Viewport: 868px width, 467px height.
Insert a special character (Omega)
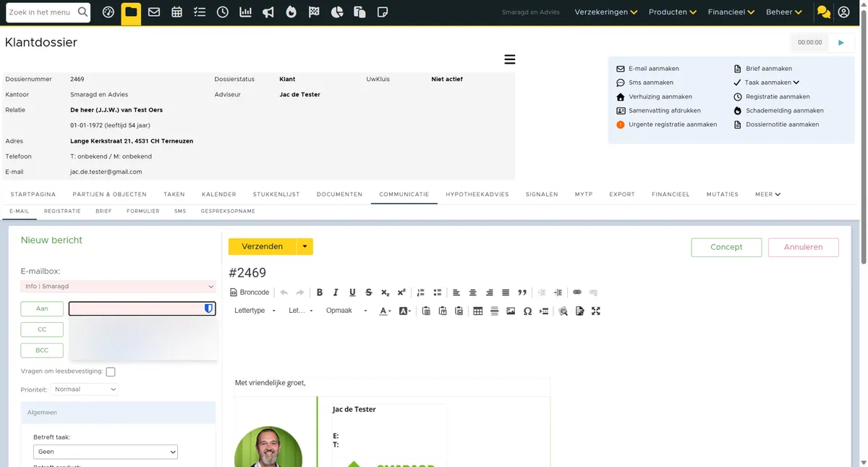pos(527,311)
